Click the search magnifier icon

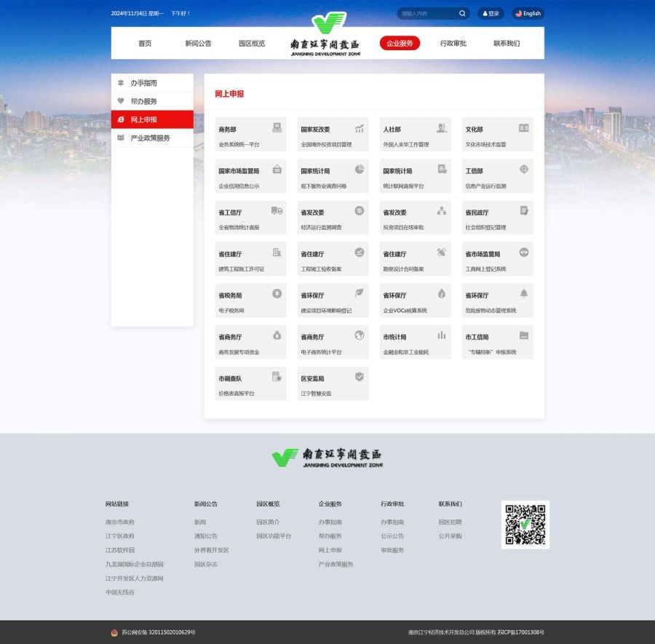(461, 13)
